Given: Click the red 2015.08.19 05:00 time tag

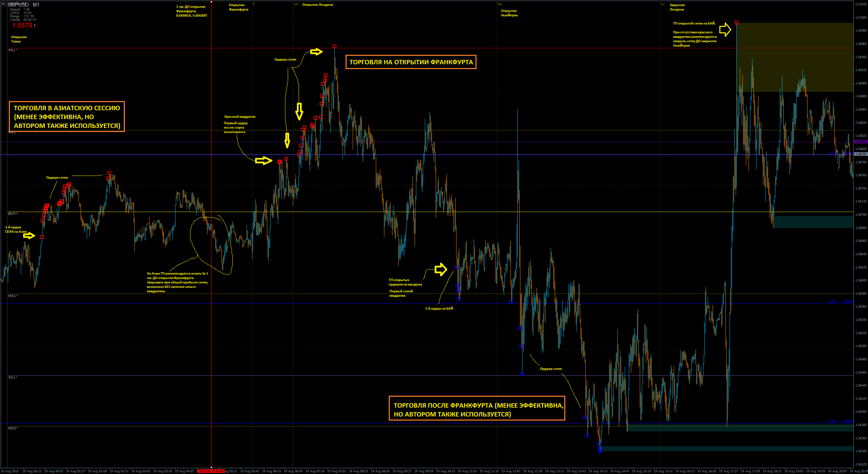Looking at the screenshot, I should [x=211, y=471].
